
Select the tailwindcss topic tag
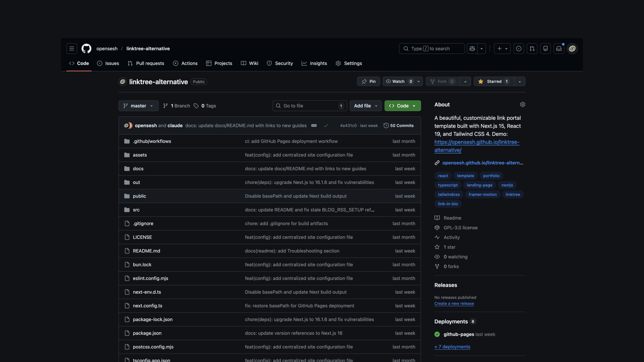449,194
